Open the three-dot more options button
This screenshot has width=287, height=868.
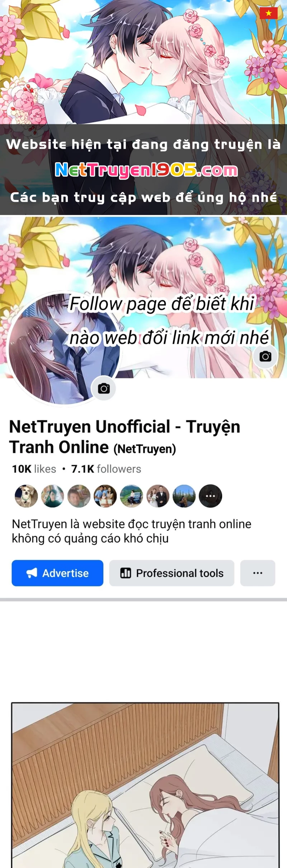pyautogui.click(x=258, y=573)
